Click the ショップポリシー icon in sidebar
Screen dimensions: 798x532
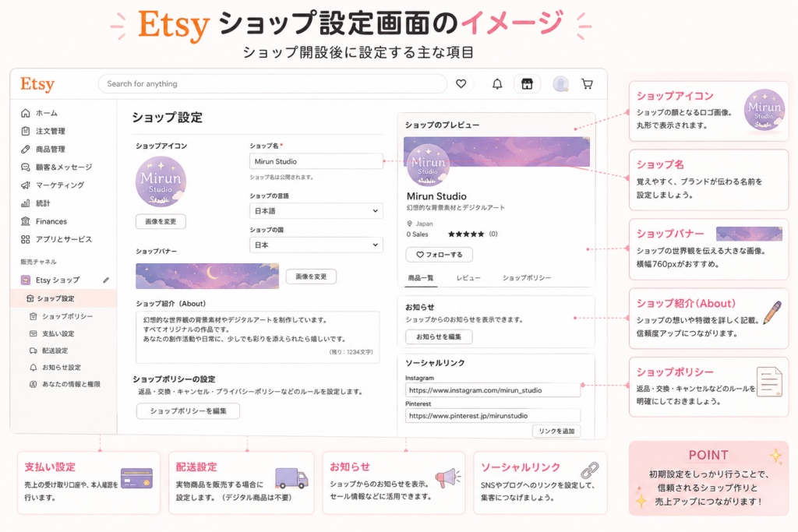click(33, 316)
